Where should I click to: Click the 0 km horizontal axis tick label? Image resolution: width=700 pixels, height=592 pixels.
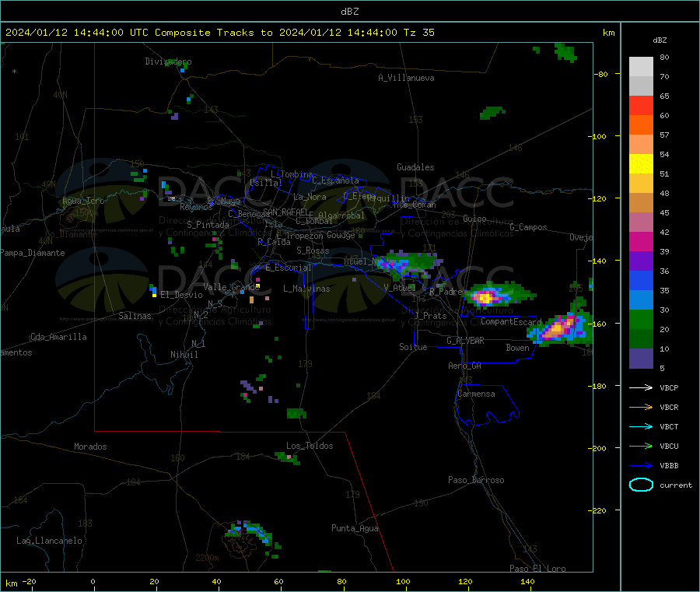pyautogui.click(x=93, y=581)
